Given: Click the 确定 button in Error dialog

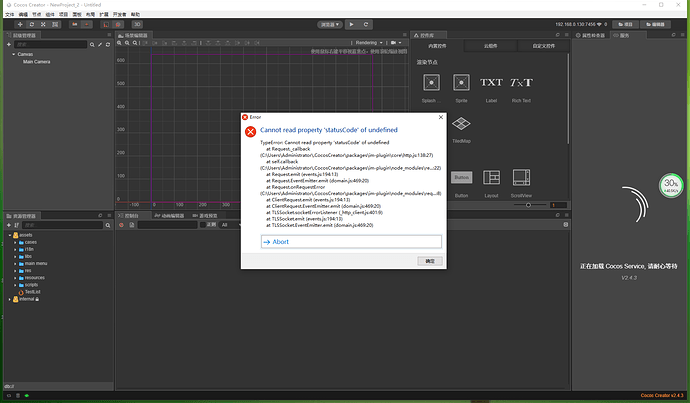Looking at the screenshot, I should point(429,261).
